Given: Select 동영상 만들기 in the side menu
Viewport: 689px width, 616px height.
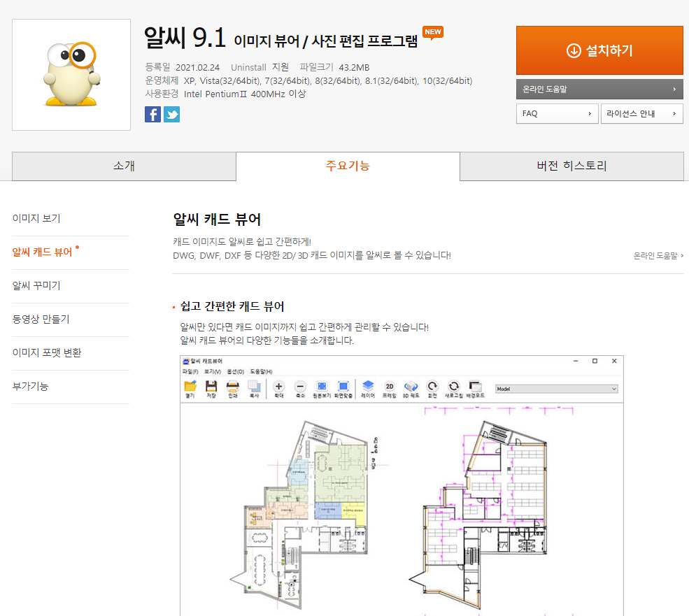Looking at the screenshot, I should [41, 320].
